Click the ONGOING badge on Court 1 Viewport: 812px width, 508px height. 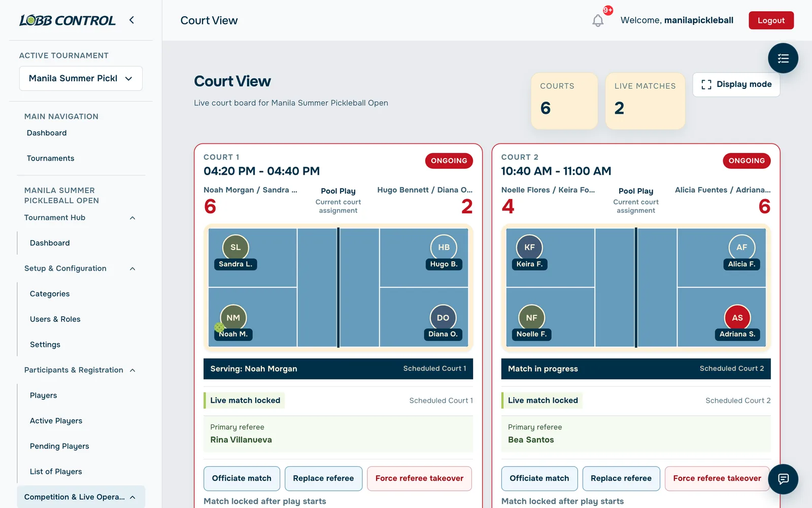449,161
